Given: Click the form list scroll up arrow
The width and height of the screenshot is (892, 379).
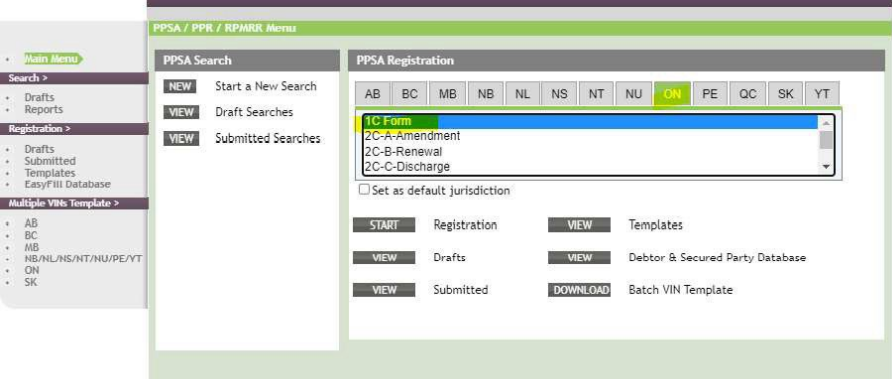Looking at the screenshot, I should pyautogui.click(x=826, y=122).
